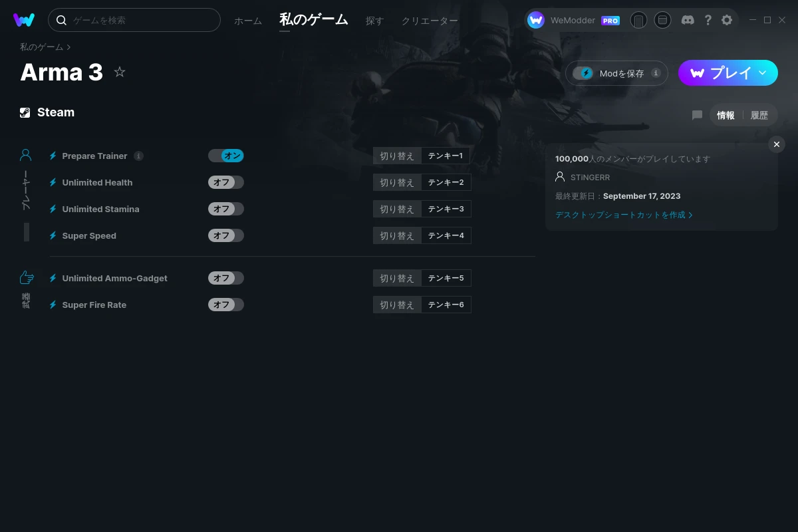The width and height of the screenshot is (798, 532).
Task: Open the Discord icon link
Action: [688, 20]
